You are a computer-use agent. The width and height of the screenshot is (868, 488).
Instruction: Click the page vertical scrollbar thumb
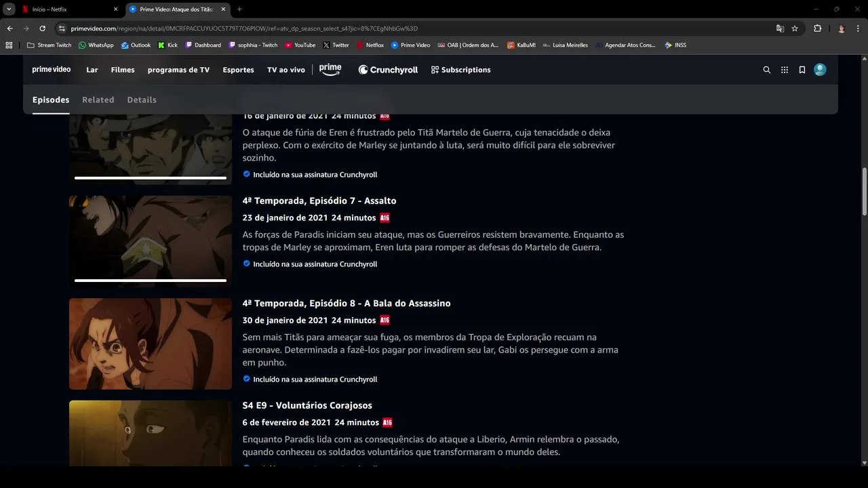[x=864, y=192]
